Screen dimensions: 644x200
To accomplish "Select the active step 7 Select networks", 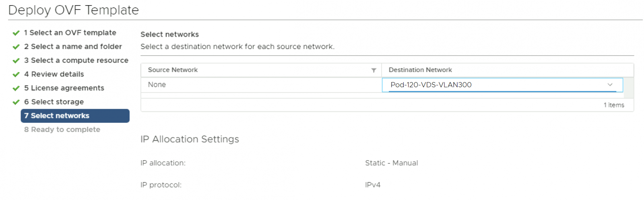I will click(75, 116).
